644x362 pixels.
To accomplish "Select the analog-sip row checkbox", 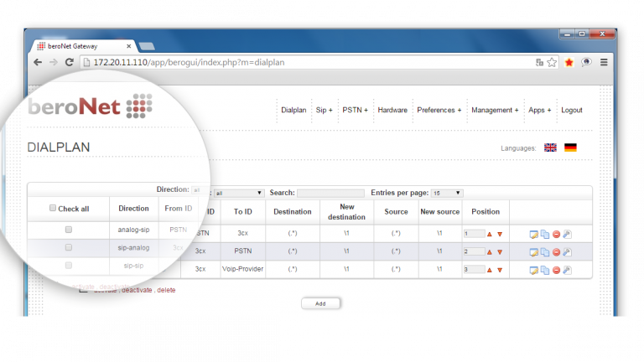I will tap(69, 230).
